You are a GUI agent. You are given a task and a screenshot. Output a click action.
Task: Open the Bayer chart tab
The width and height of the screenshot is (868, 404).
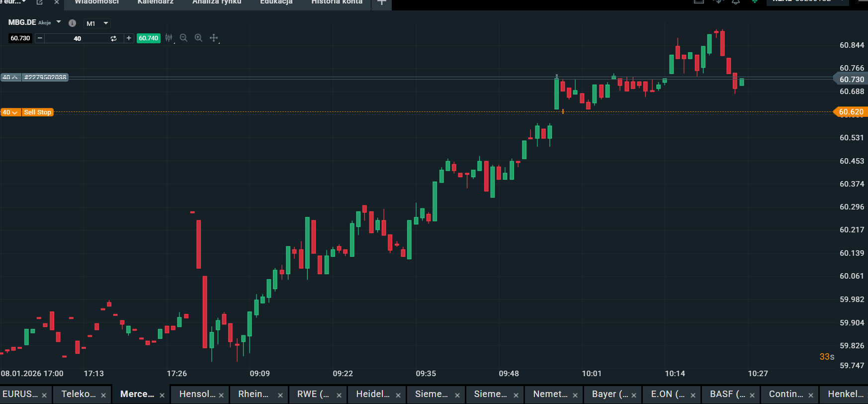pyautogui.click(x=609, y=394)
